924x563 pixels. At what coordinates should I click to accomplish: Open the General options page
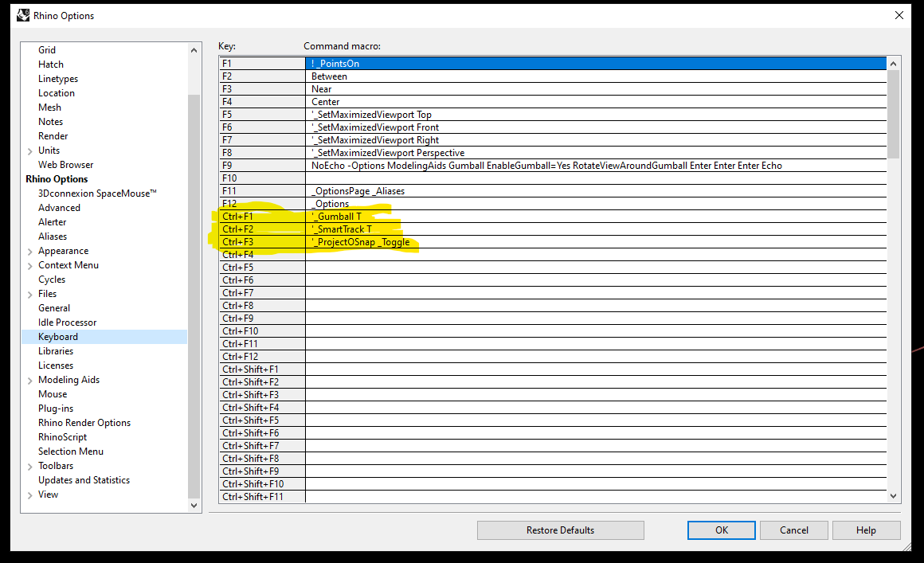point(54,308)
